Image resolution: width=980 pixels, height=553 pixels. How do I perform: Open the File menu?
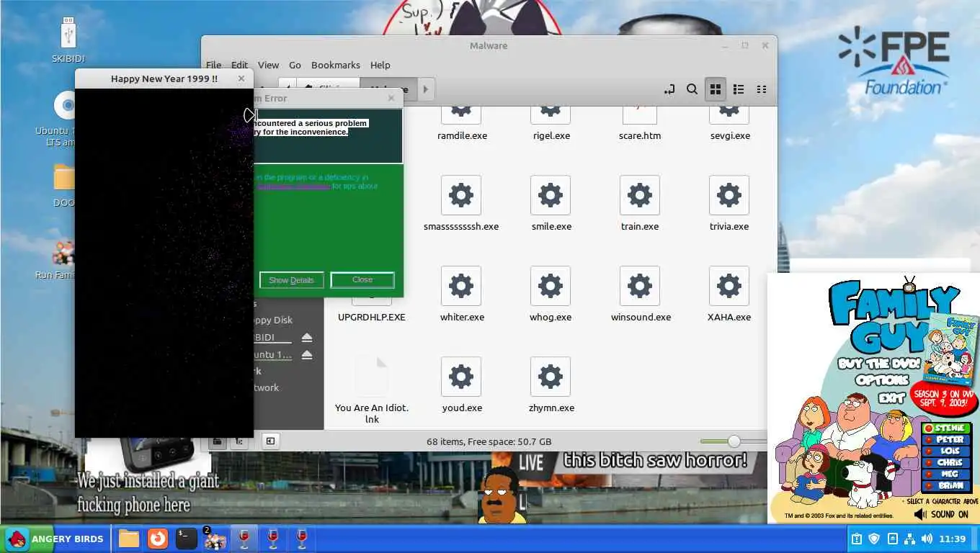pyautogui.click(x=213, y=65)
